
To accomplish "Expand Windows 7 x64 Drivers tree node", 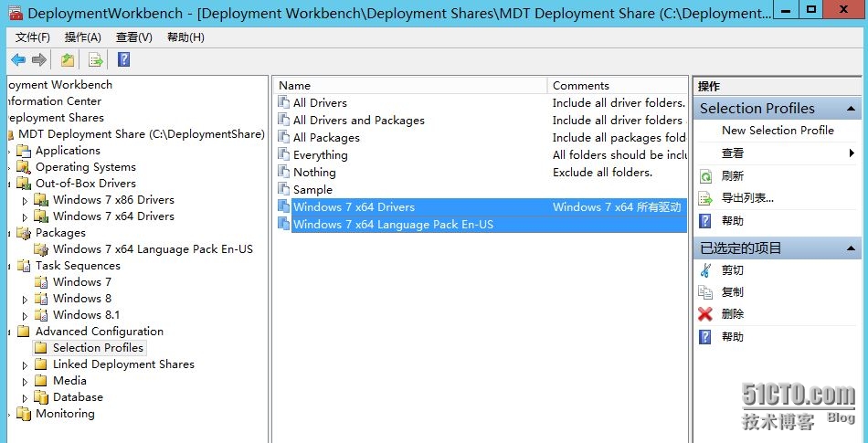I will 25,216.
